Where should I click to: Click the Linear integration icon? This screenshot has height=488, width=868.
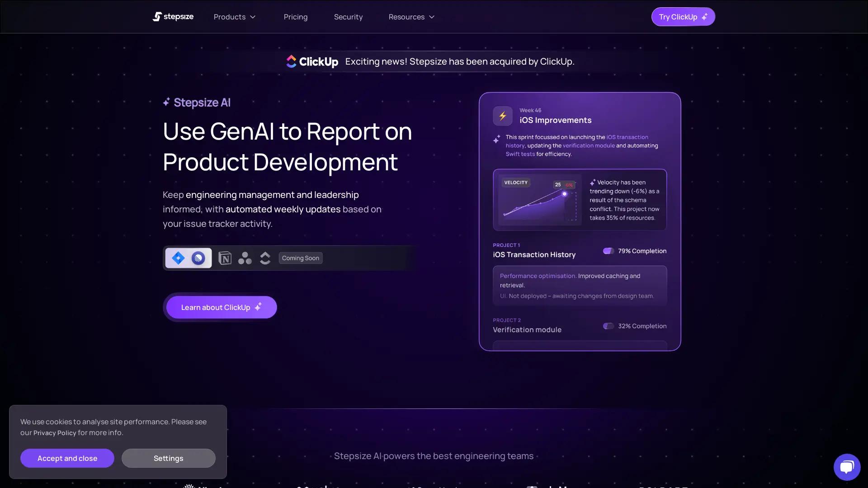tap(198, 258)
